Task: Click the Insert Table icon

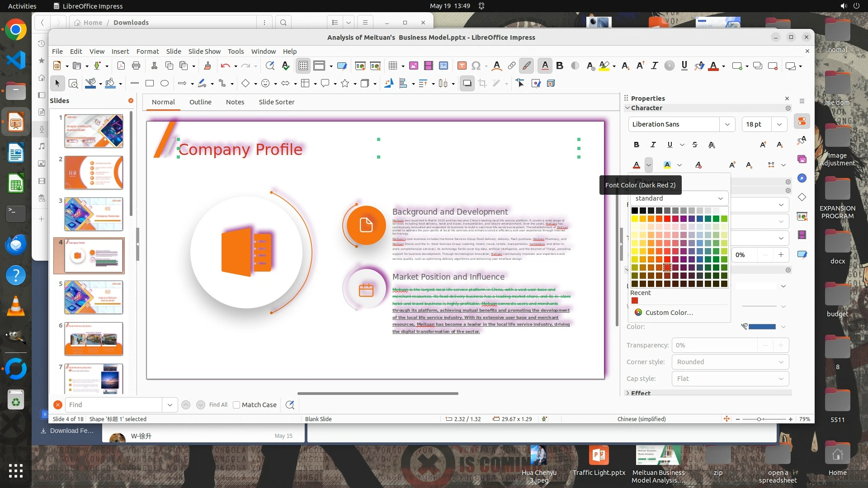Action: pos(392,66)
